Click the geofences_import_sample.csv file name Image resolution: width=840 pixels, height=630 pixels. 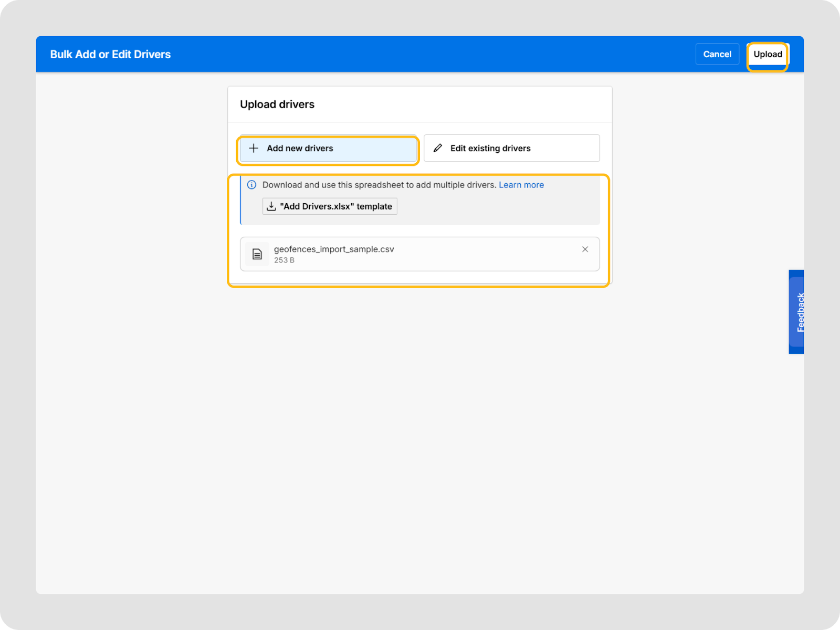tap(334, 249)
